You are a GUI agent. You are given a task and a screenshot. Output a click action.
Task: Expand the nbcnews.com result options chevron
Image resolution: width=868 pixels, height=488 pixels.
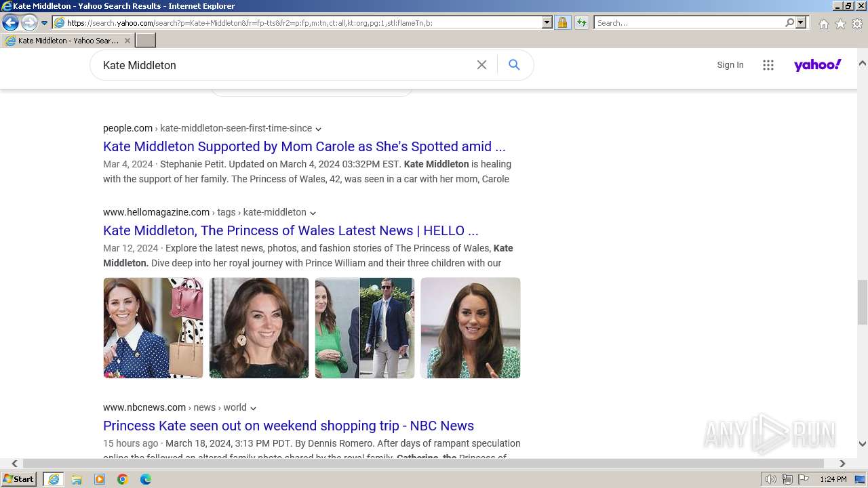tap(253, 408)
